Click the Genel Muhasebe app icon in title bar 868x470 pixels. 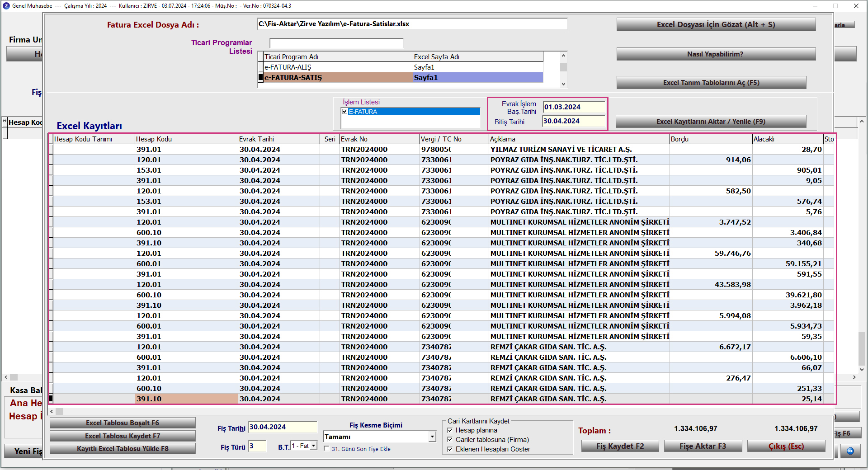[x=6, y=6]
